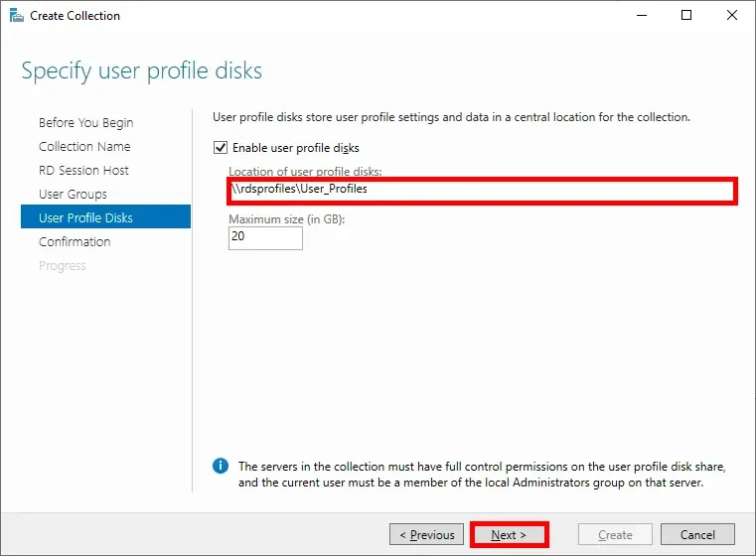756x556 pixels.
Task: Maximize the Create Collection window
Action: 686,16
